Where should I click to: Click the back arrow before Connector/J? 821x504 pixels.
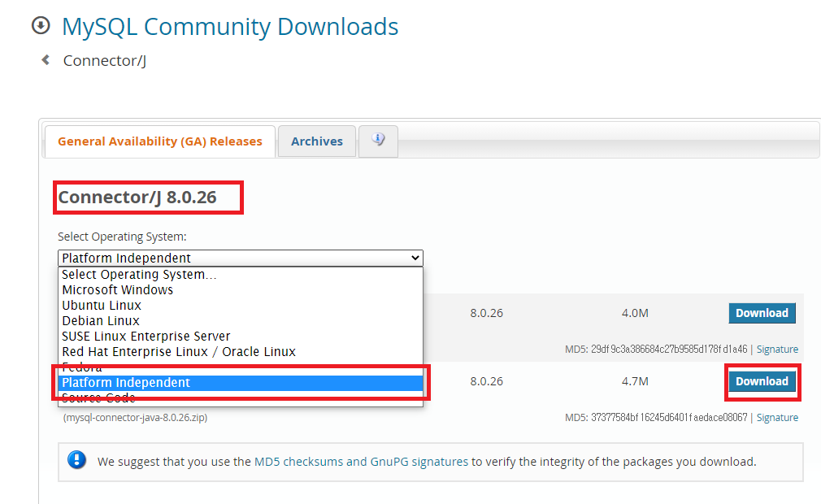(46, 60)
